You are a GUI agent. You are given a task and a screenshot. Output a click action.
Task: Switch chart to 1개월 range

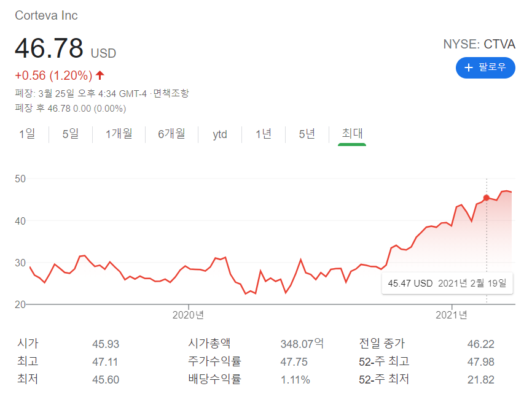119,134
